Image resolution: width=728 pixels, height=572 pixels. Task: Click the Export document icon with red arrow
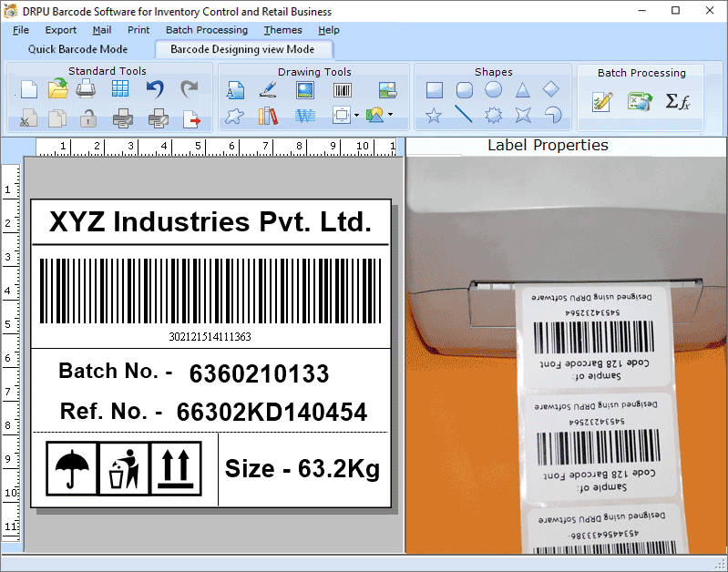pos(191,118)
